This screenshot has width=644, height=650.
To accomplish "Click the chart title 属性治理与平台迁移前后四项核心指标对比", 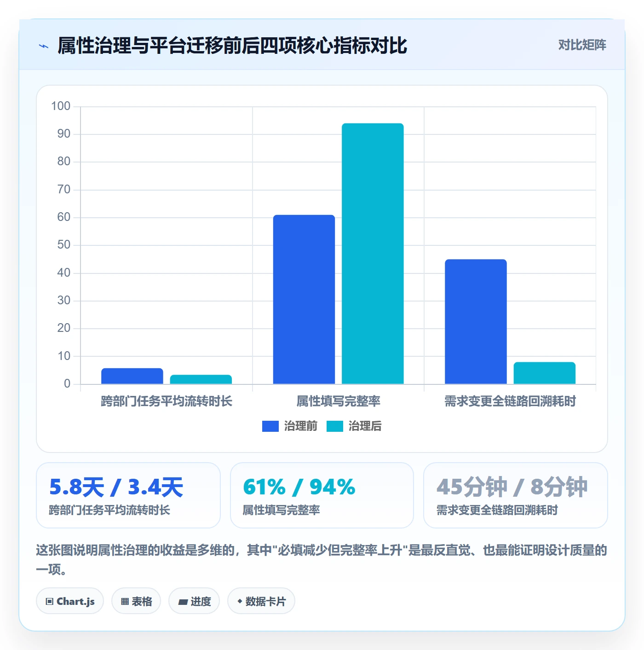I will coord(232,46).
